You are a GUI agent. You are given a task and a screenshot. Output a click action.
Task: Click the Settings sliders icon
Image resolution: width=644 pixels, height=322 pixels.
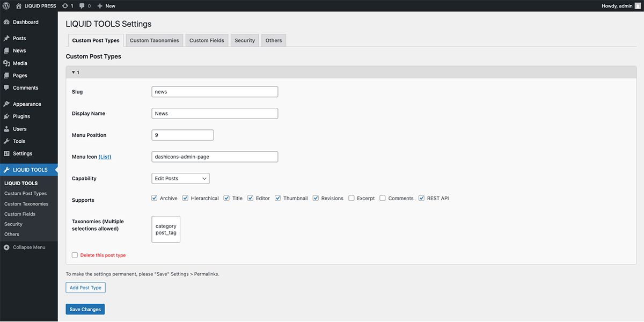(6, 153)
